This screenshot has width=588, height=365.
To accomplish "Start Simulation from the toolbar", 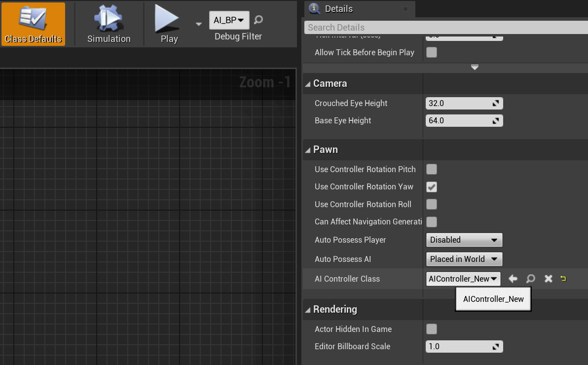I will 109,24.
